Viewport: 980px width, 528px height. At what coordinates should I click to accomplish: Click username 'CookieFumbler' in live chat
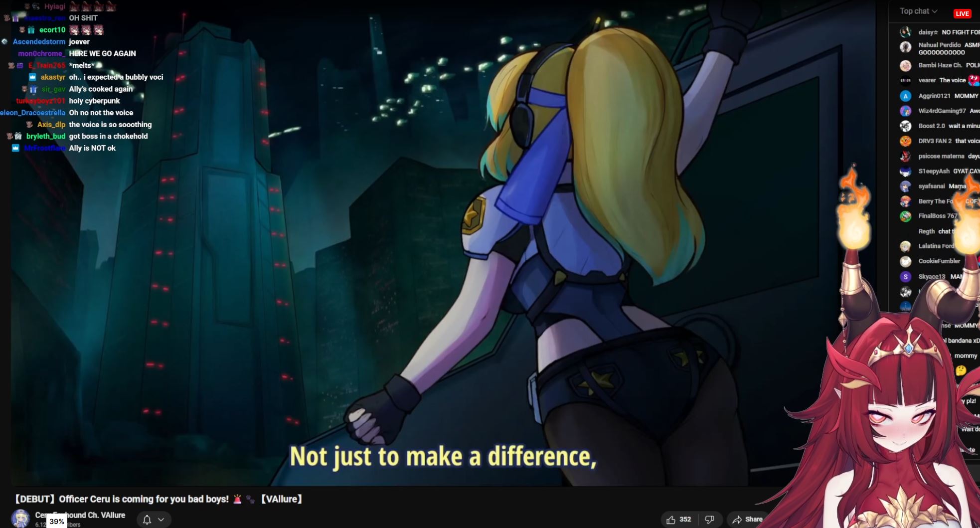[939, 261]
